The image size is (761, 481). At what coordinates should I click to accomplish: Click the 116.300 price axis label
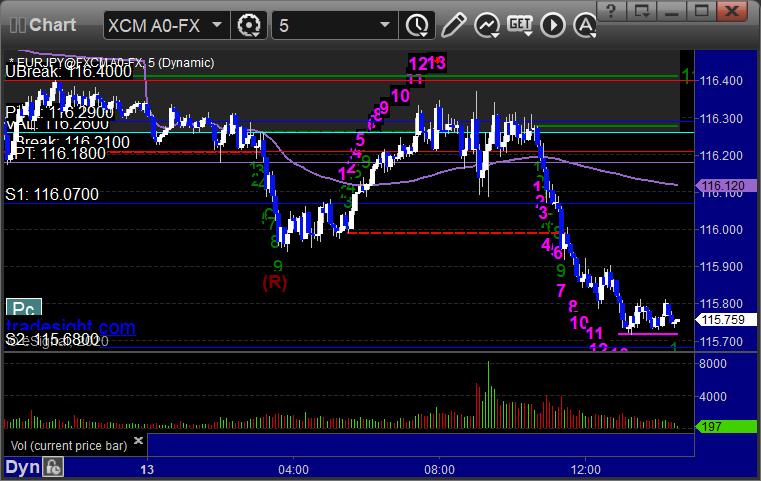click(721, 118)
